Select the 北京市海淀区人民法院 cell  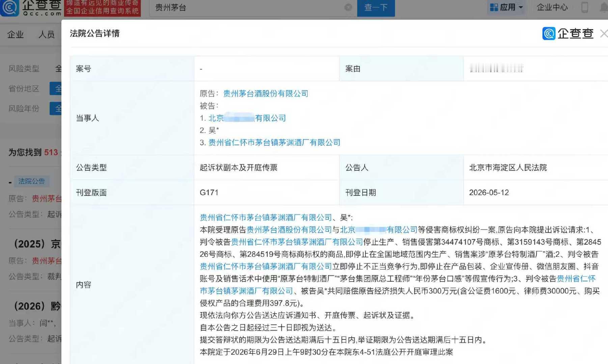coord(536,168)
